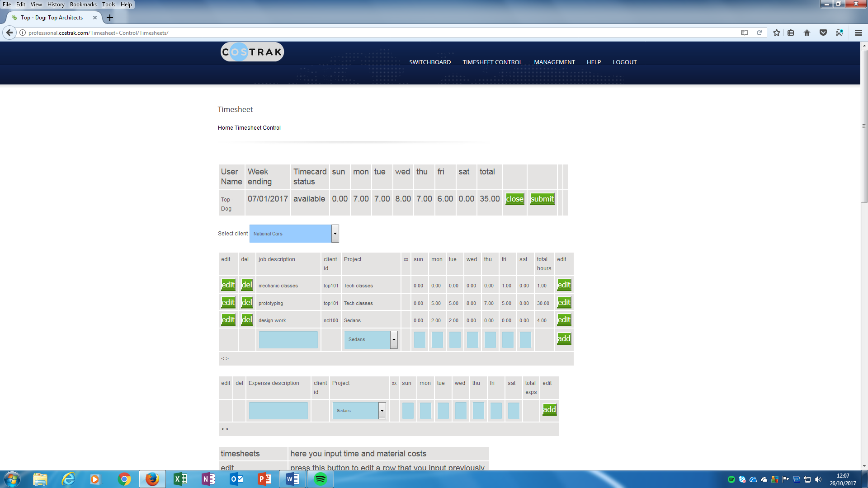Add the new job row with add button
Viewport: 868px width, 488px height.
(x=564, y=338)
